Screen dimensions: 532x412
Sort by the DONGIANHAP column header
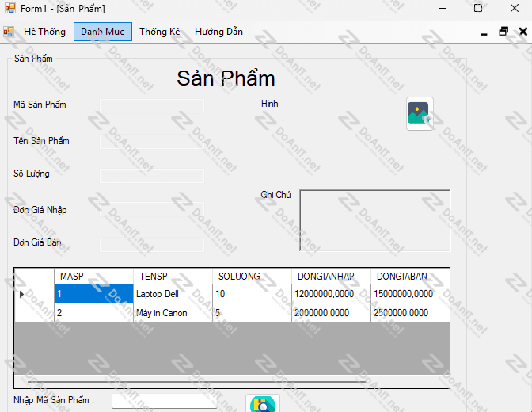click(331, 277)
